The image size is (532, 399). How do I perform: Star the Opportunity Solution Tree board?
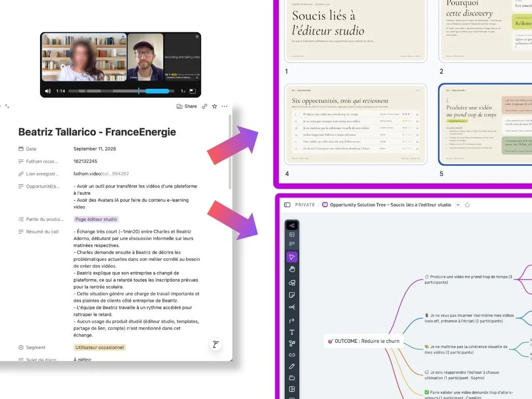pyautogui.click(x=467, y=205)
